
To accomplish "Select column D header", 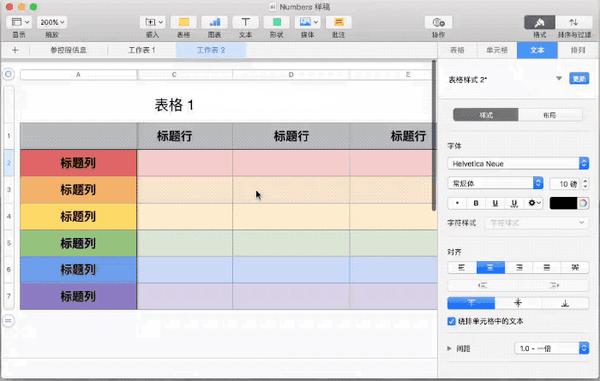I will [291, 75].
